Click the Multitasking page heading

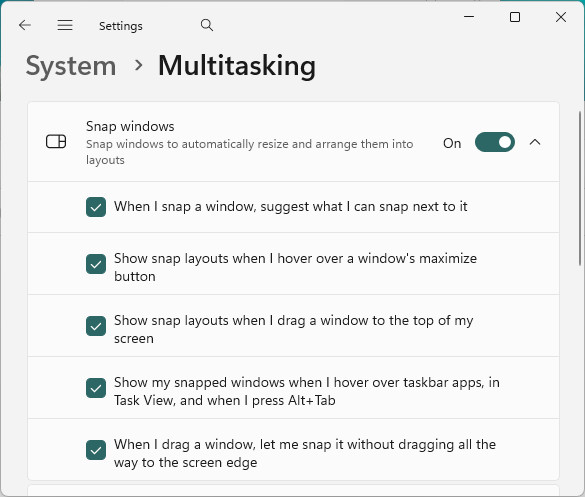[237, 66]
